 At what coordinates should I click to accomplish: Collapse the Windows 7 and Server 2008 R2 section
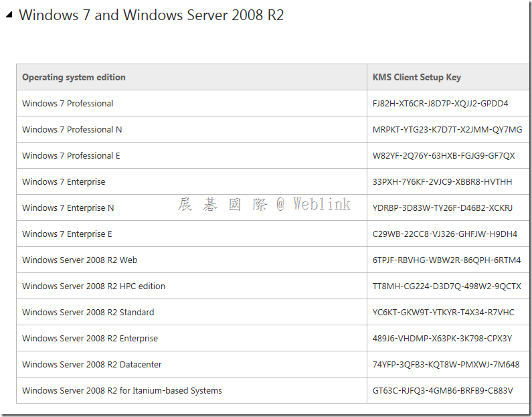[x=9, y=15]
